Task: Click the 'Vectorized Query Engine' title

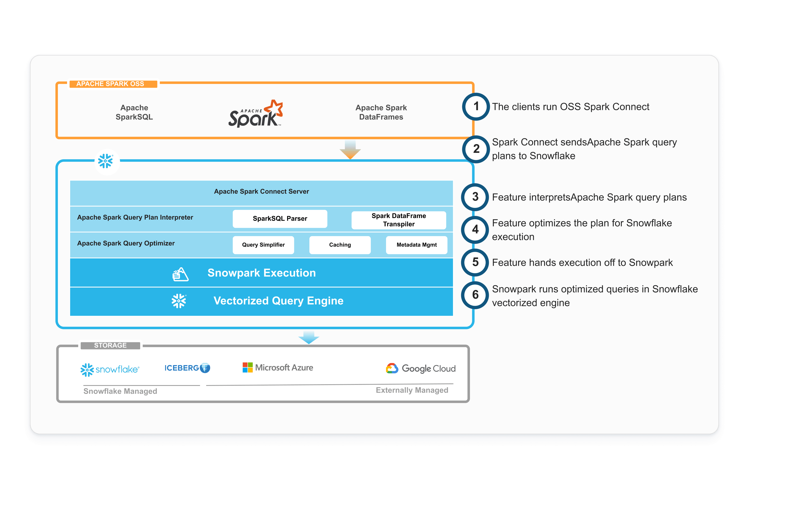Action: pyautogui.click(x=278, y=301)
